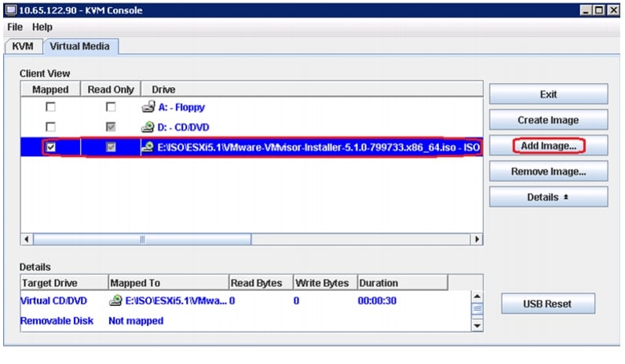Select the 'A: - Floppy' drive row text

click(181, 107)
